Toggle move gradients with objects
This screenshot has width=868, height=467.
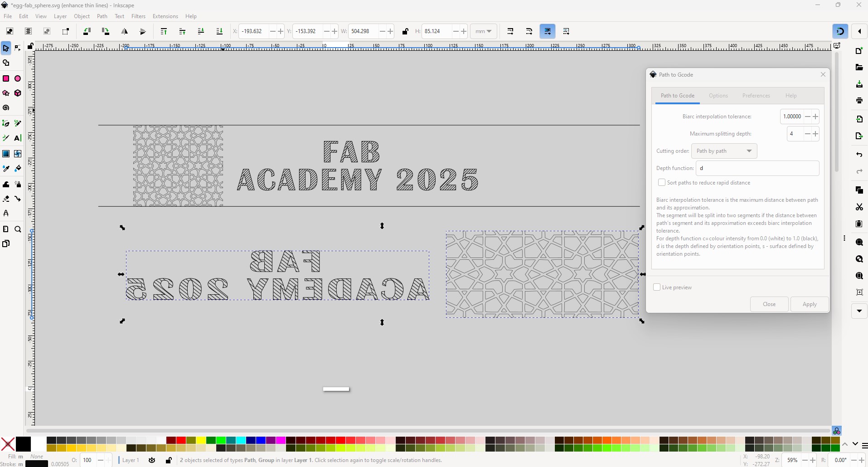548,31
